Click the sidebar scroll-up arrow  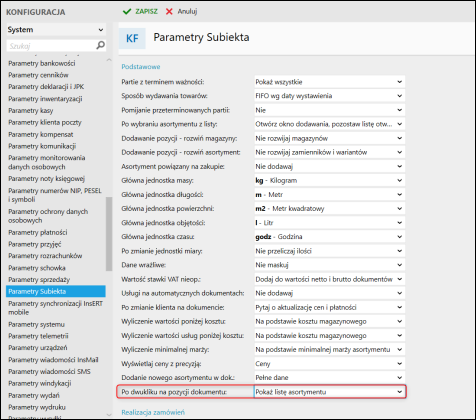(109, 60)
